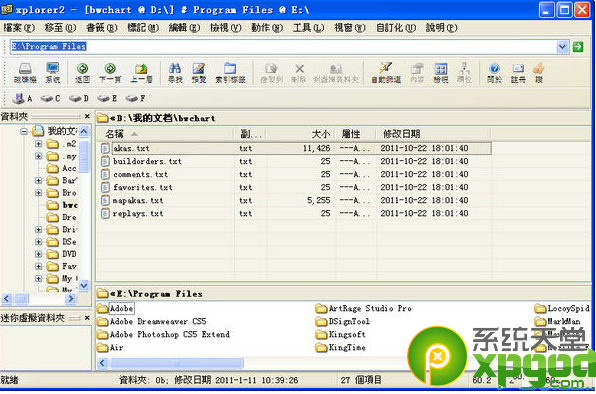The width and height of the screenshot is (596, 394).
Task: Switch to drive E on drive bar
Action: [x=107, y=98]
